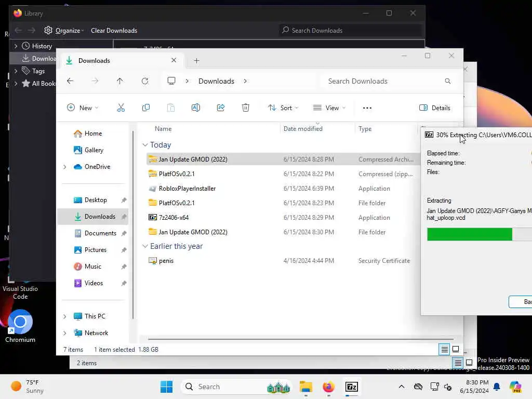Click the taskbar Search box

tap(236, 387)
